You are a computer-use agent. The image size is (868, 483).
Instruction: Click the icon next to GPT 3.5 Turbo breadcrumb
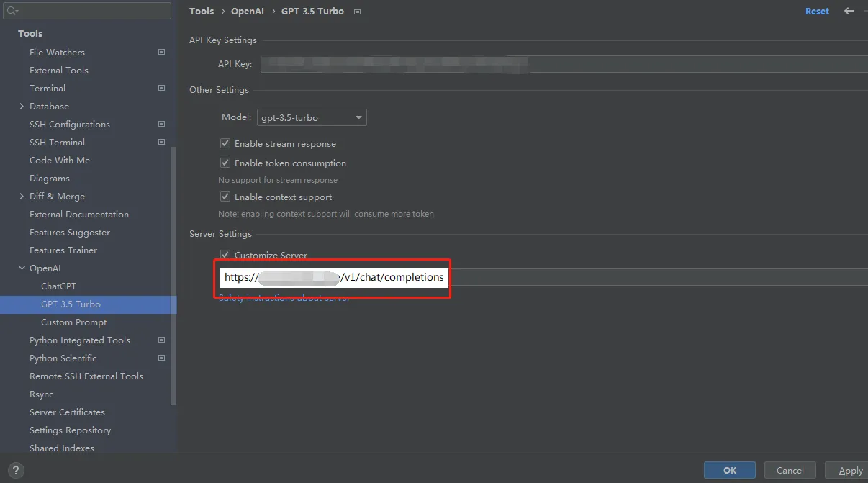click(358, 12)
